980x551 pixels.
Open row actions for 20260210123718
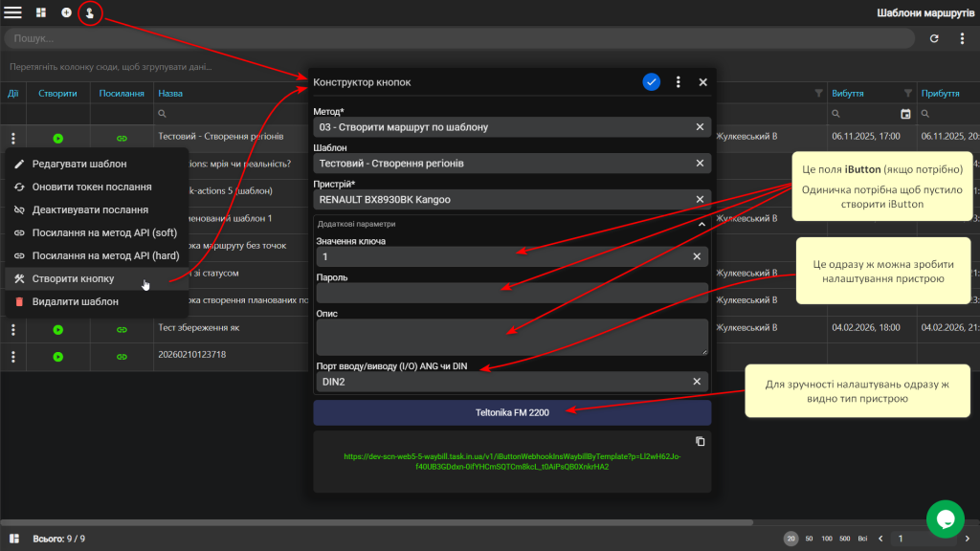pyautogui.click(x=13, y=357)
